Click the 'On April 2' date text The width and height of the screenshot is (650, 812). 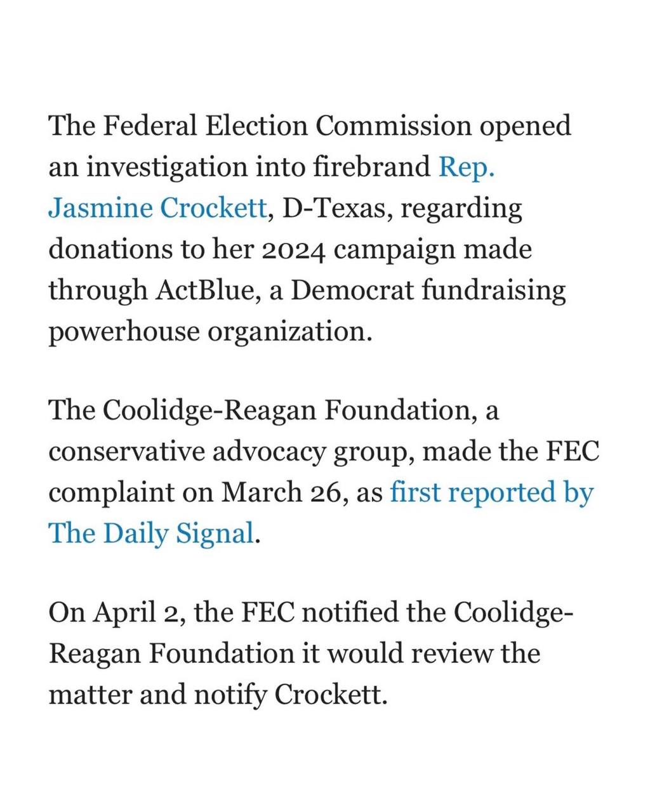(116, 615)
